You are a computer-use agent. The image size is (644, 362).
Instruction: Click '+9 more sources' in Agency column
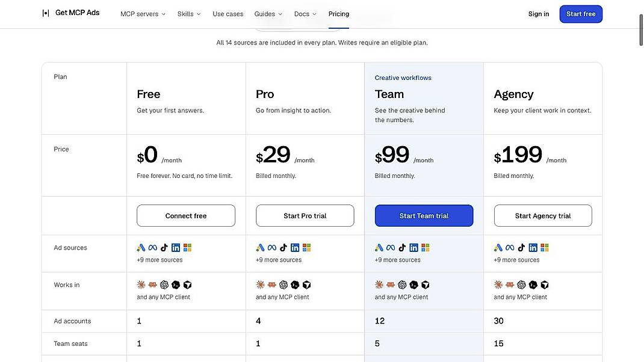tap(516, 260)
